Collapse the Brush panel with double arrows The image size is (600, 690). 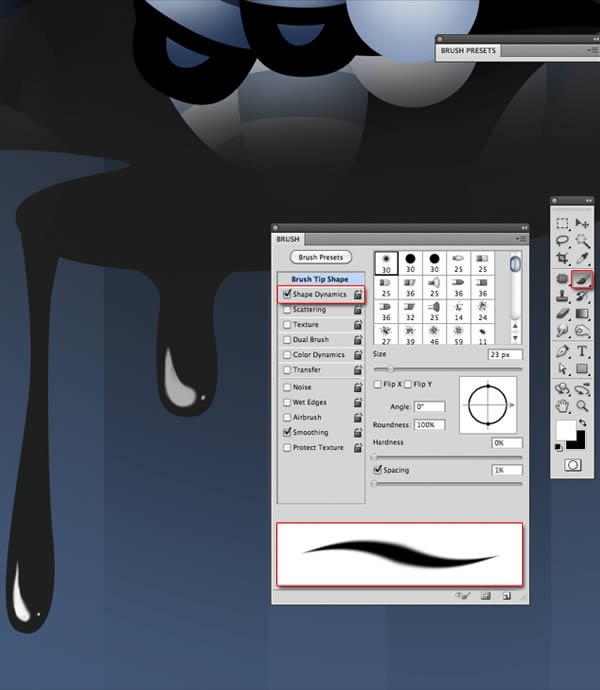[x=524, y=228]
